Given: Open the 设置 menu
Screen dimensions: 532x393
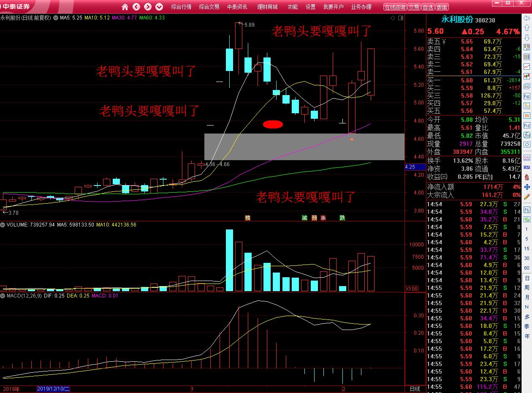Looking at the screenshot, I should (310, 7).
